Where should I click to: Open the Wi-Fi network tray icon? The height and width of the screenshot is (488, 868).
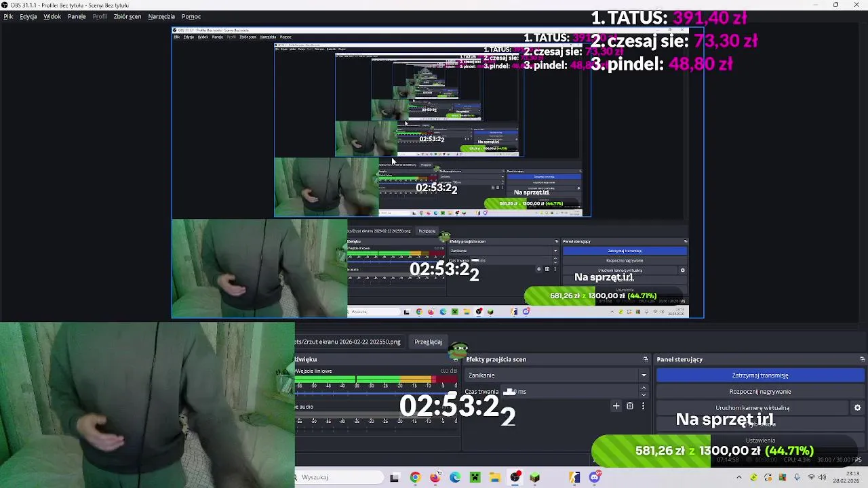pyautogui.click(x=811, y=478)
